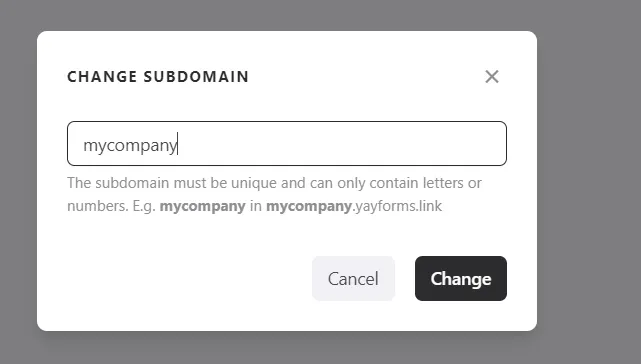Image resolution: width=641 pixels, height=364 pixels.
Task: Click the dimmed overlay left of dialog
Action: (18, 182)
